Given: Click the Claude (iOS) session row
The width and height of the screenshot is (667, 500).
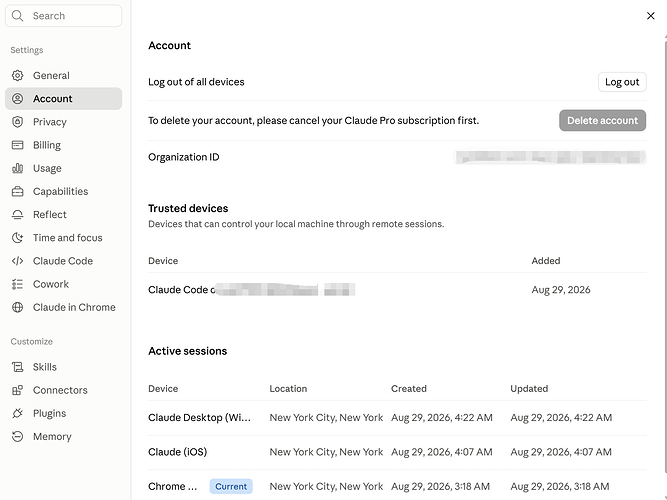Looking at the screenshot, I should pyautogui.click(x=397, y=452).
